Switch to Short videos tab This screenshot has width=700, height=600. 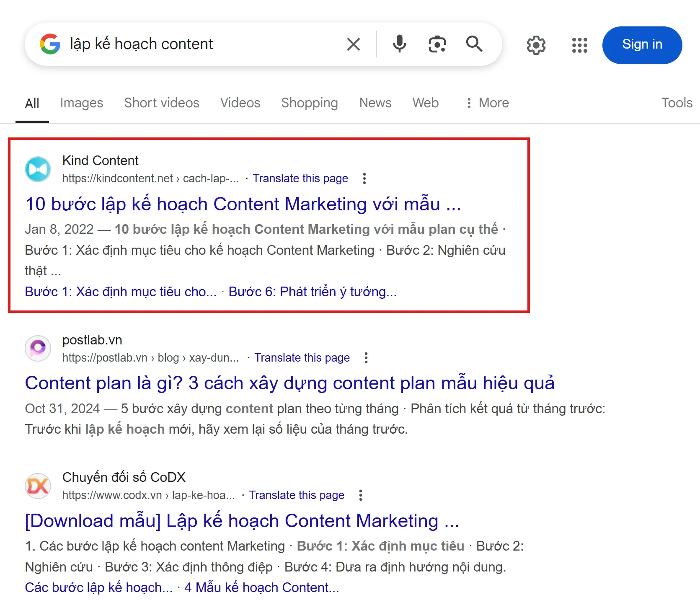(x=162, y=103)
